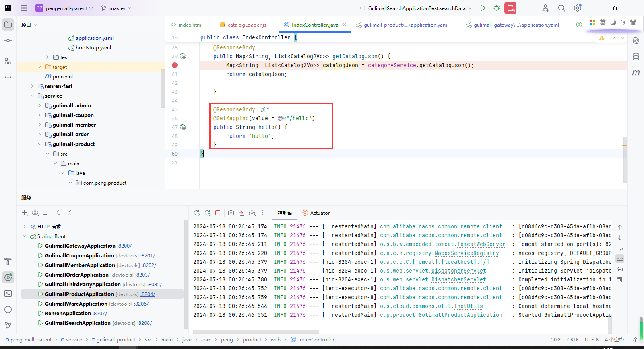Stop the selected service in console toolbar
The width and height of the screenshot is (644, 349).
coord(218,213)
